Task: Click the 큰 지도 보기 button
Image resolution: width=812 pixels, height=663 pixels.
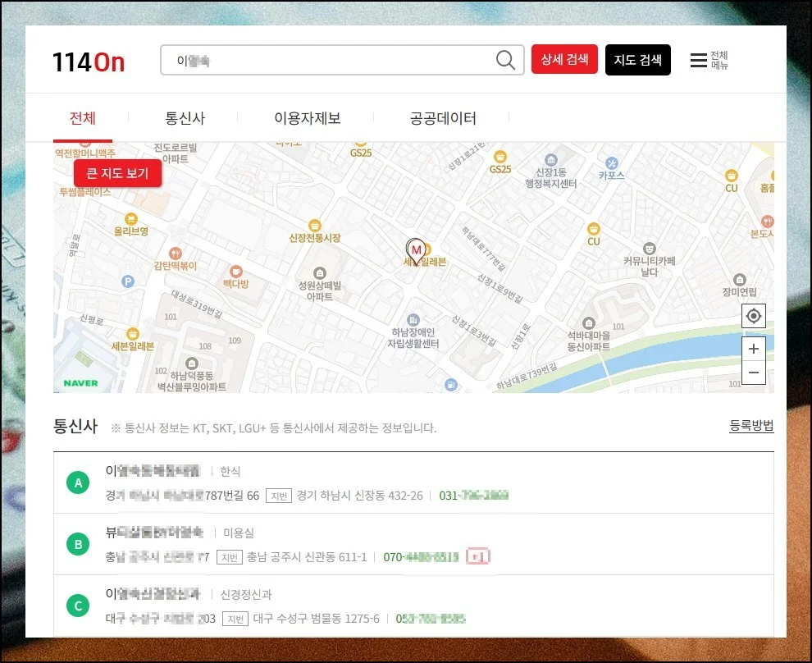Action: coord(117,174)
